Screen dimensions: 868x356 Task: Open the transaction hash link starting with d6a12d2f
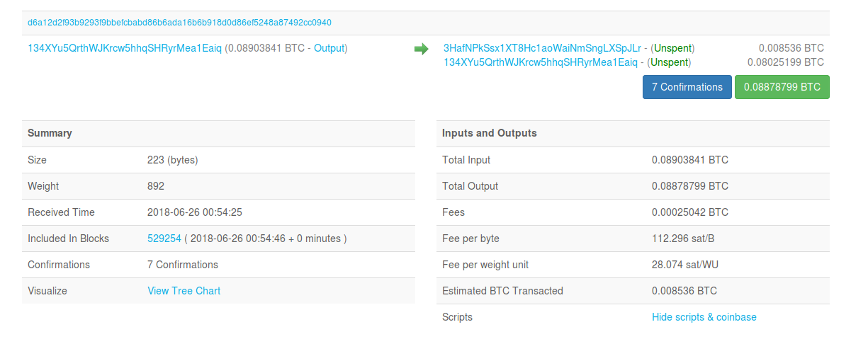click(179, 23)
